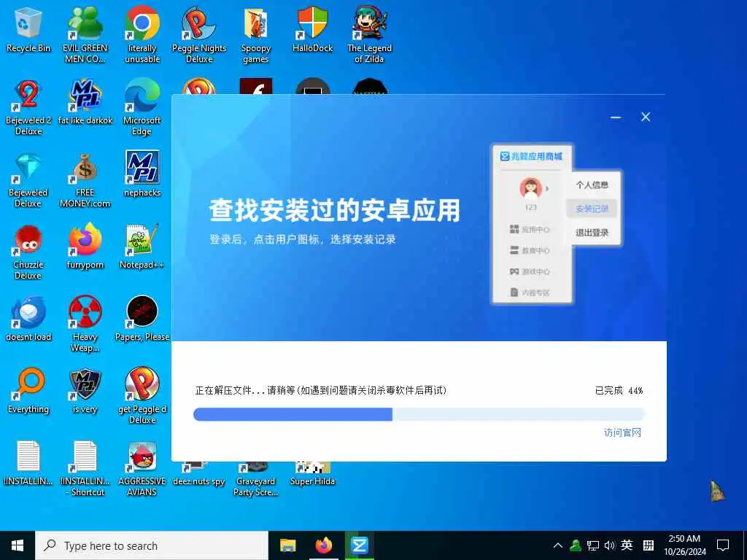Select the Bejeweled Deluxe gem icon
Image resolution: width=747 pixels, height=560 pixels.
(x=28, y=180)
